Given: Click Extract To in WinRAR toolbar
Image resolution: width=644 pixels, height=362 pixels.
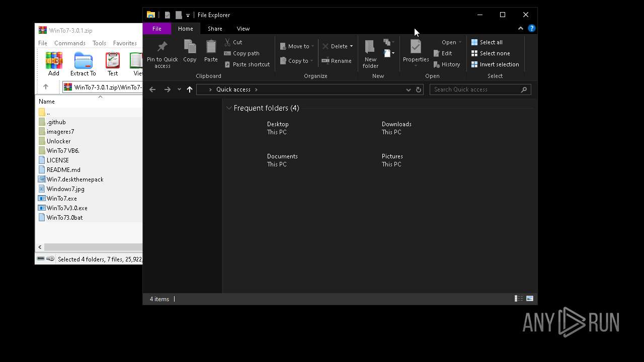Looking at the screenshot, I should pyautogui.click(x=83, y=64).
